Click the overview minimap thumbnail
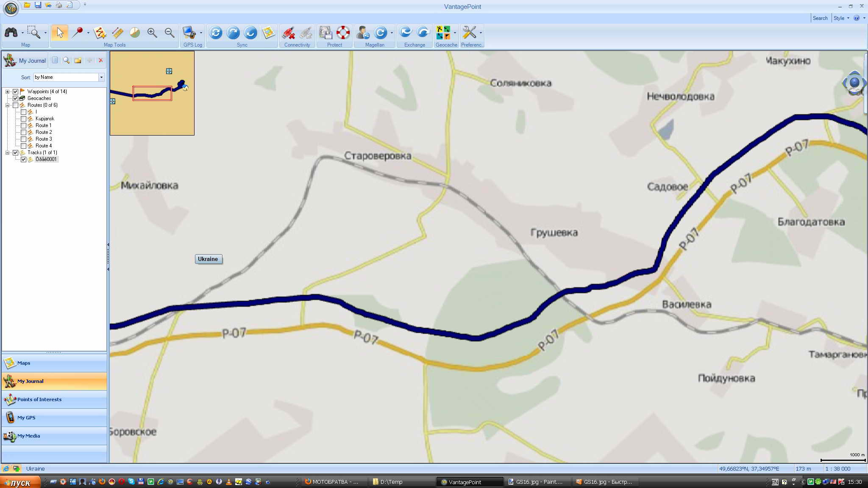This screenshot has height=488, width=868. pos(152,93)
